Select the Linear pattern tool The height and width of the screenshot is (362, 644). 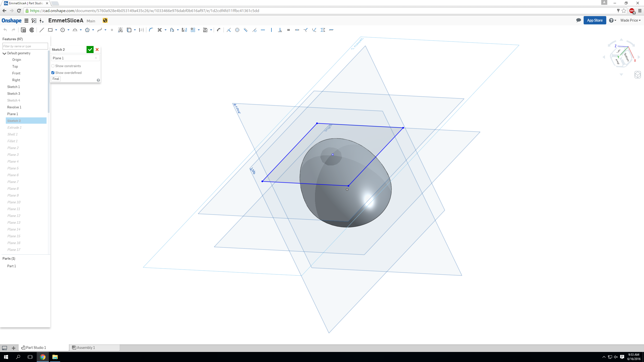point(193,30)
